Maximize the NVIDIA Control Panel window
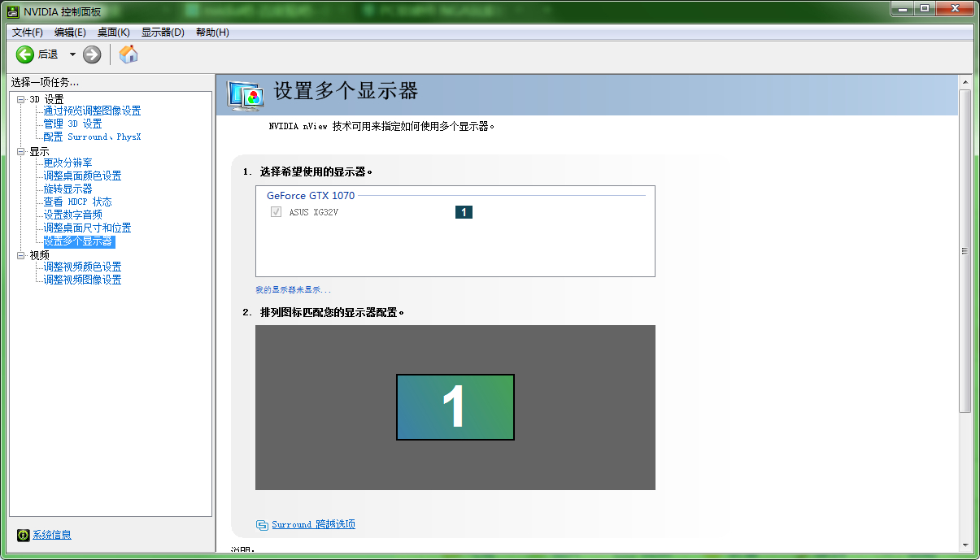This screenshot has height=560, width=980. [924, 8]
